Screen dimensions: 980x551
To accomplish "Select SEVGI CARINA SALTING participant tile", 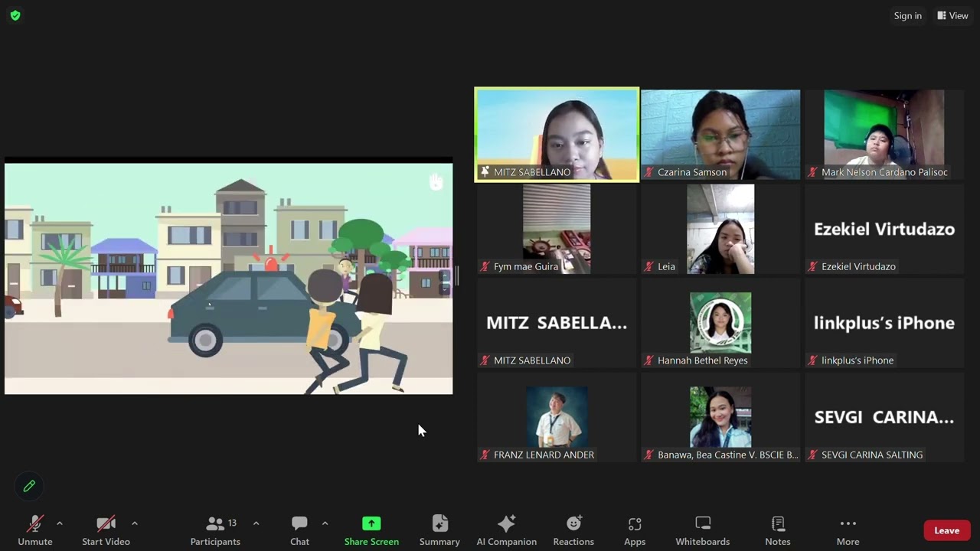I will 884,417.
